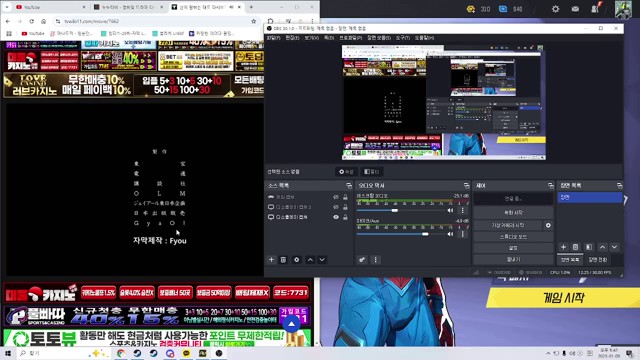640x360 pixels.
Task: Toggle visibility eye of bottom display capture source
Action: pyautogui.click(x=336, y=217)
